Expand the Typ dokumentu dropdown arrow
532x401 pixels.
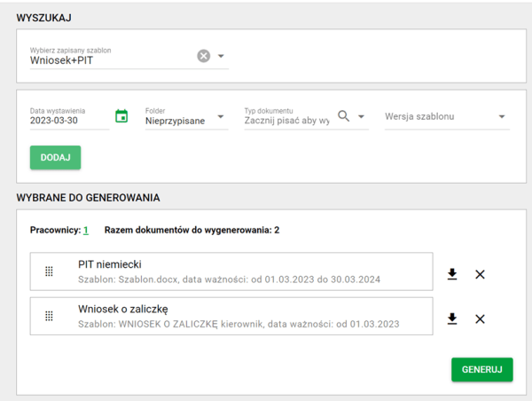(x=362, y=116)
